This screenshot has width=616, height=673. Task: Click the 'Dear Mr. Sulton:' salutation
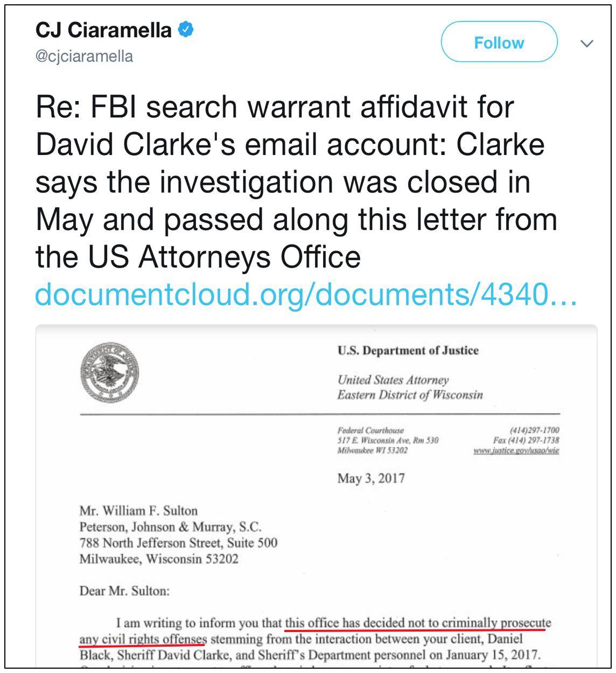coord(124,591)
